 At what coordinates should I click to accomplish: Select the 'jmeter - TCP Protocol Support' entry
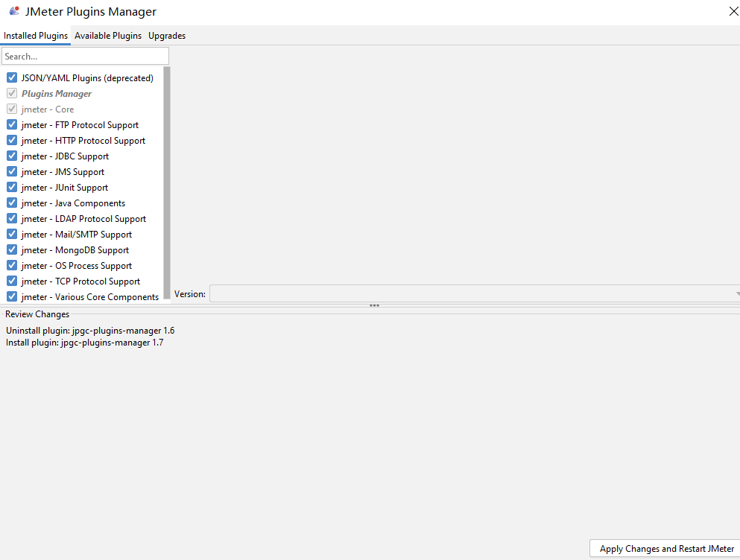point(80,281)
